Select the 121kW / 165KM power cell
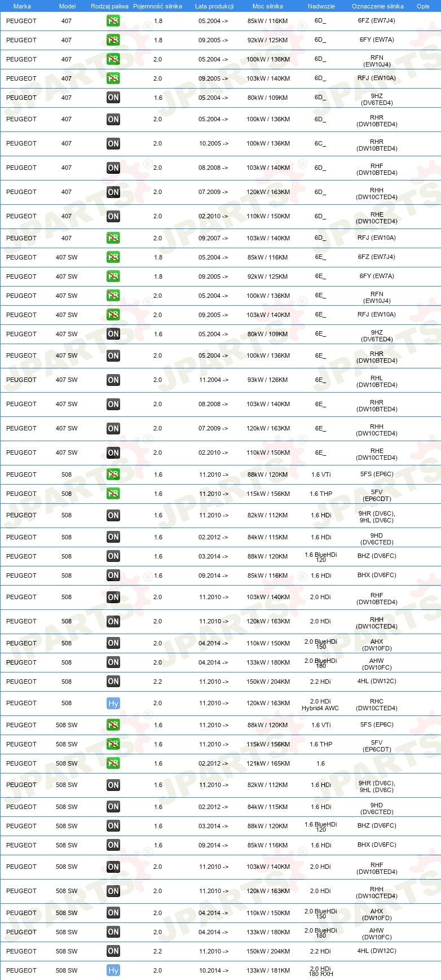The height and width of the screenshot is (980, 441). pyautogui.click(x=268, y=763)
